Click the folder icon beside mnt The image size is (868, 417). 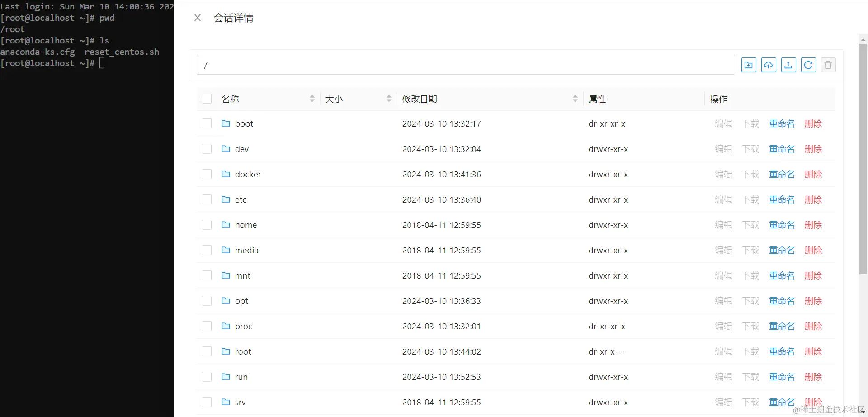coord(226,275)
